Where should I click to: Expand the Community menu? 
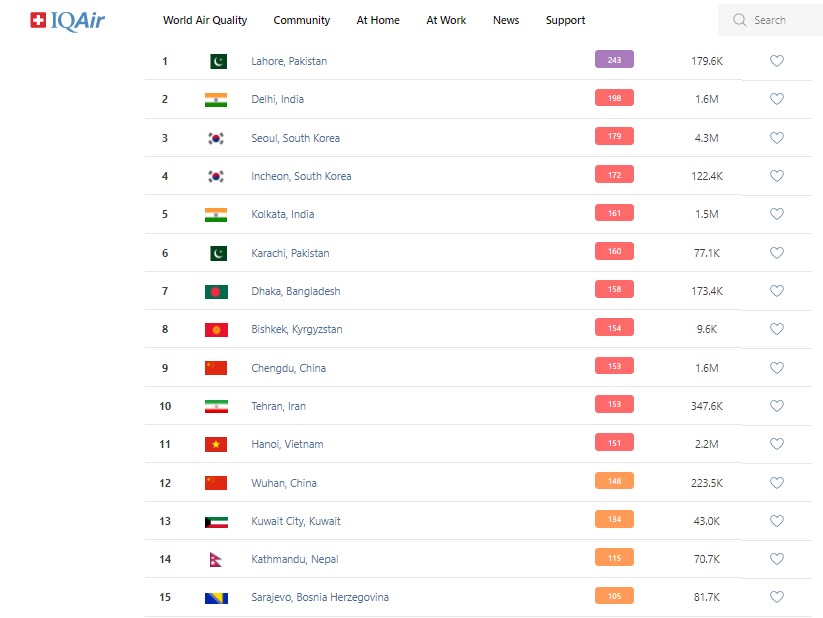tap(302, 20)
